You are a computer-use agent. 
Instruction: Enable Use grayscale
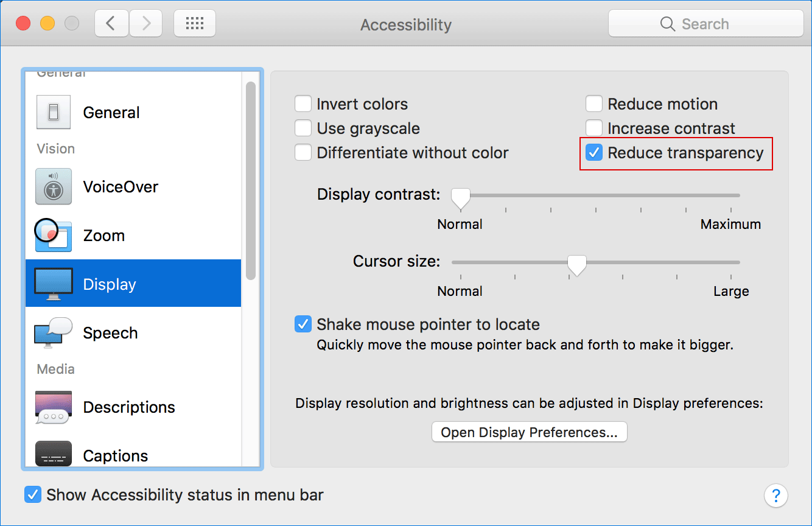pyautogui.click(x=303, y=128)
